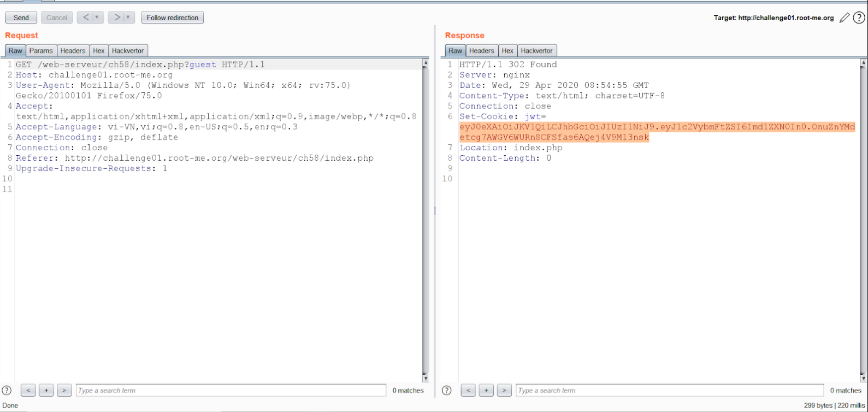Switch to Response Hackvertor tab
The width and height of the screenshot is (868, 412).
click(x=536, y=51)
